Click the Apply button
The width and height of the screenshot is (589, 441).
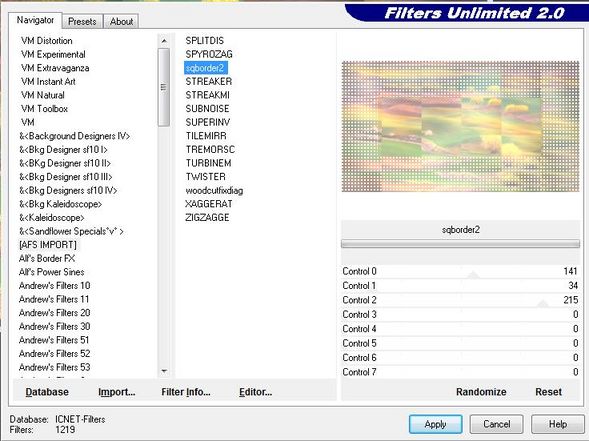point(436,424)
